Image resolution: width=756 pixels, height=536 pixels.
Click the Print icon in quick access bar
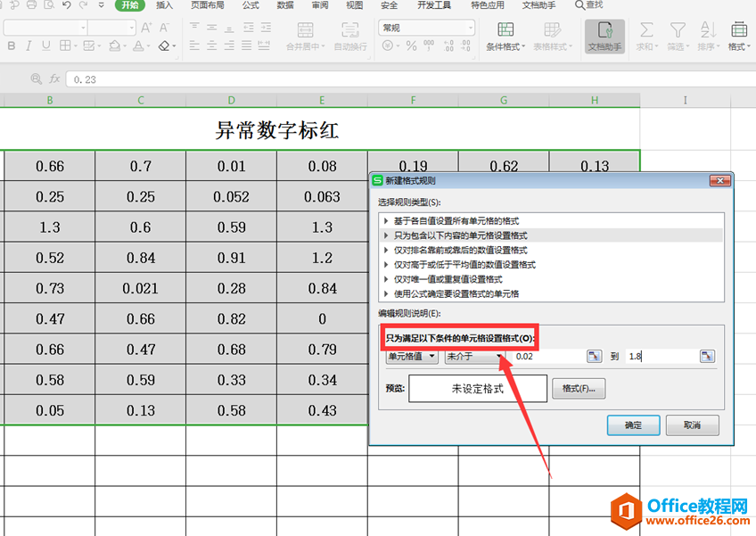(31, 4)
